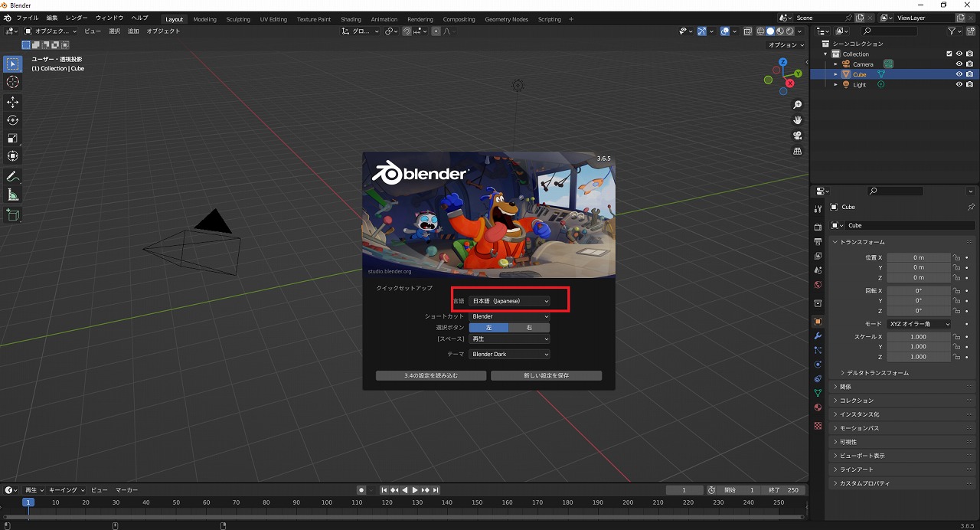The image size is (980, 530).
Task: Open the Object Data green triangle tab
Action: click(x=818, y=393)
